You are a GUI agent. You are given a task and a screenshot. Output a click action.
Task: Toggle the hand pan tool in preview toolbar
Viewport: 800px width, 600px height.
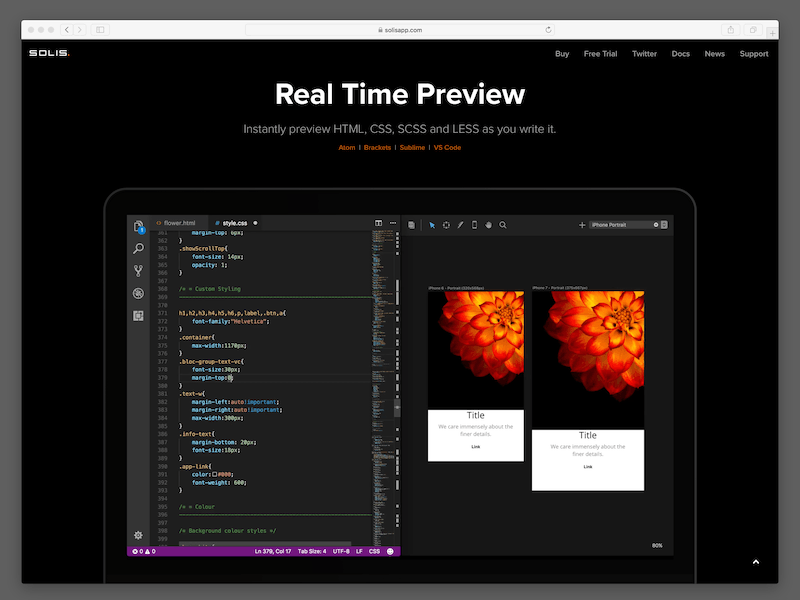point(489,224)
